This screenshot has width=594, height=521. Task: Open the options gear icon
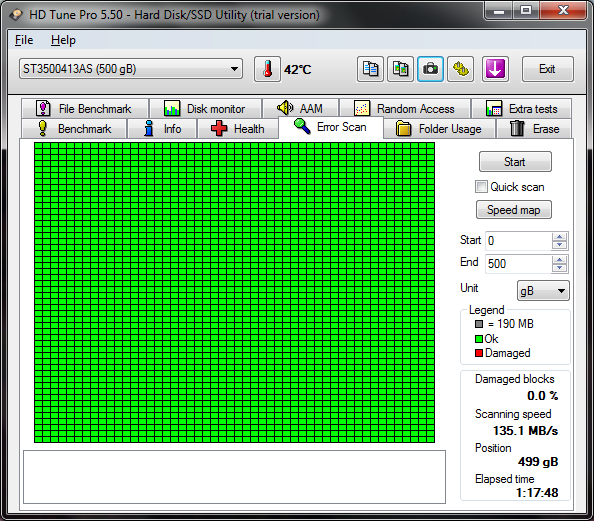[x=460, y=69]
